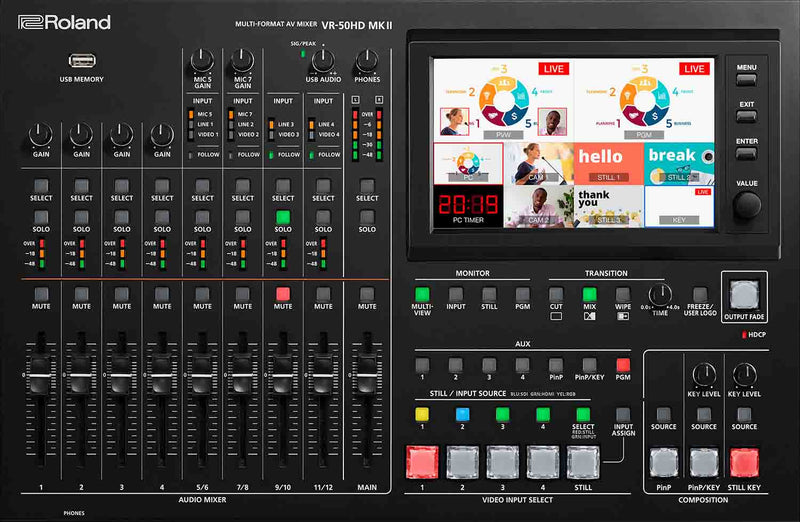Select the STILL video input button

[x=583, y=462]
